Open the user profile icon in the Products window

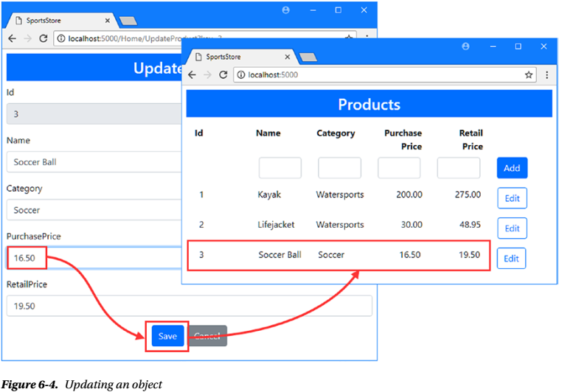tap(465, 46)
